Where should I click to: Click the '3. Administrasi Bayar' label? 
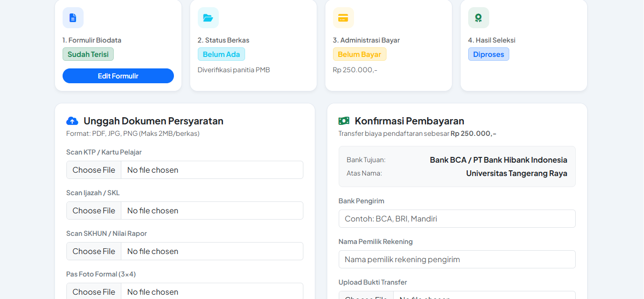[366, 40]
